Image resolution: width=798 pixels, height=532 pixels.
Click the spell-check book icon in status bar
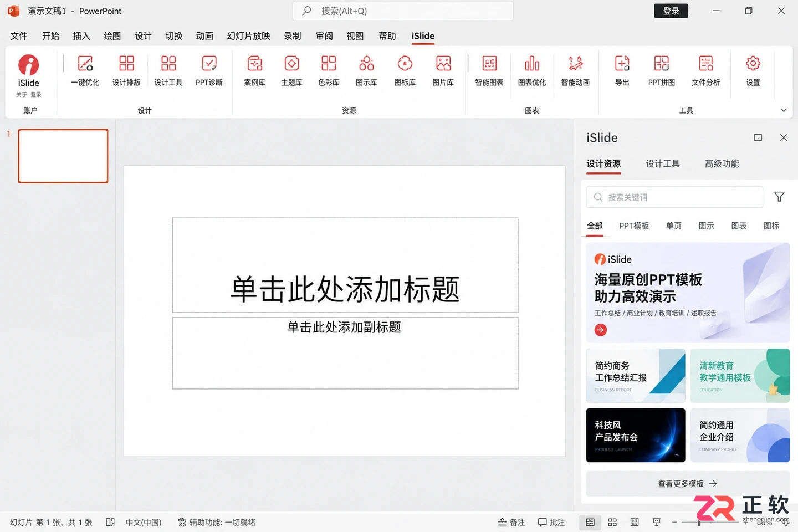click(110, 522)
